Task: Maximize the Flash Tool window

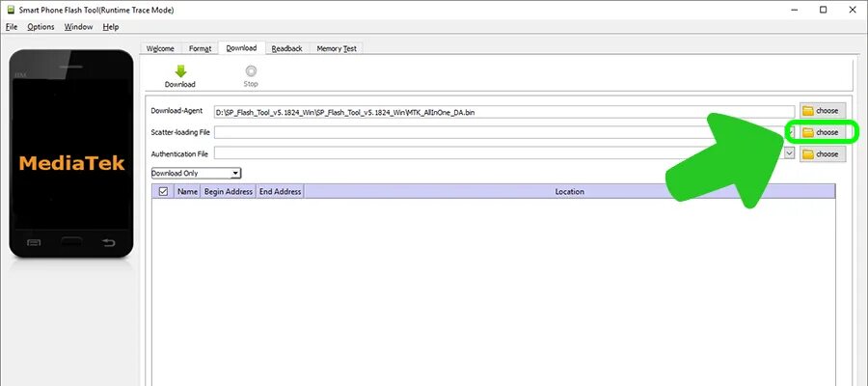Action: (x=824, y=10)
